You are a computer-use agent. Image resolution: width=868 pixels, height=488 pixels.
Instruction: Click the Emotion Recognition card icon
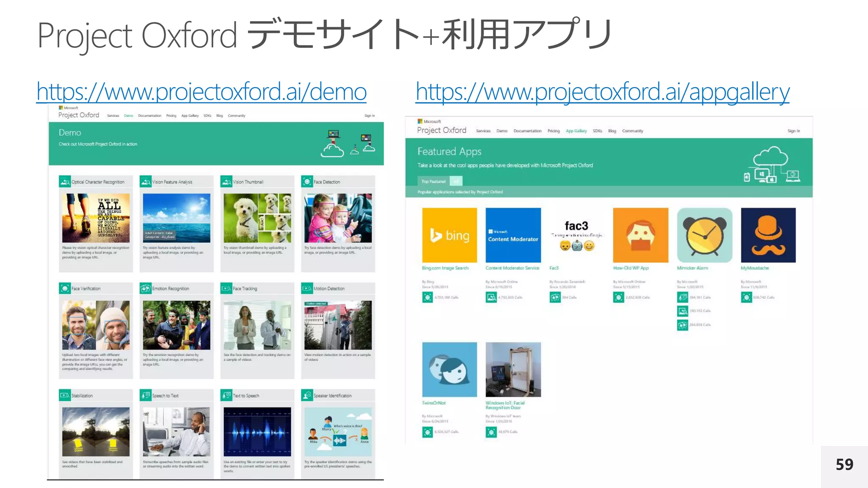click(146, 288)
